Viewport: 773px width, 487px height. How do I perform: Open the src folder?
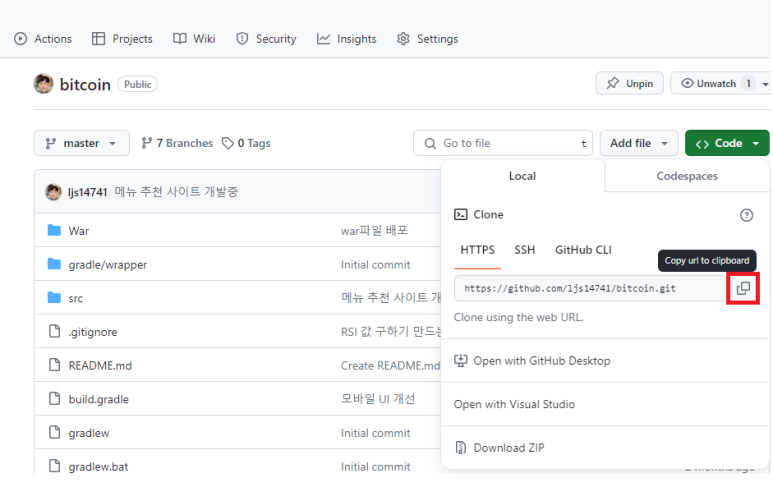[x=75, y=298]
